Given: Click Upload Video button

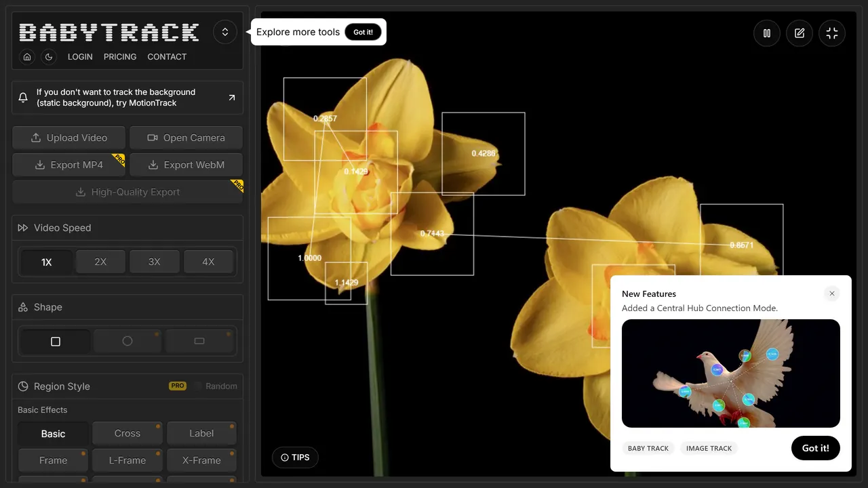Looking at the screenshot, I should coord(69,138).
